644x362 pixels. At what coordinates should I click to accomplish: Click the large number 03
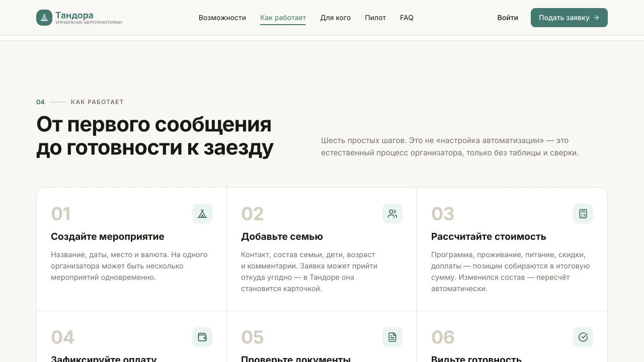(x=443, y=214)
